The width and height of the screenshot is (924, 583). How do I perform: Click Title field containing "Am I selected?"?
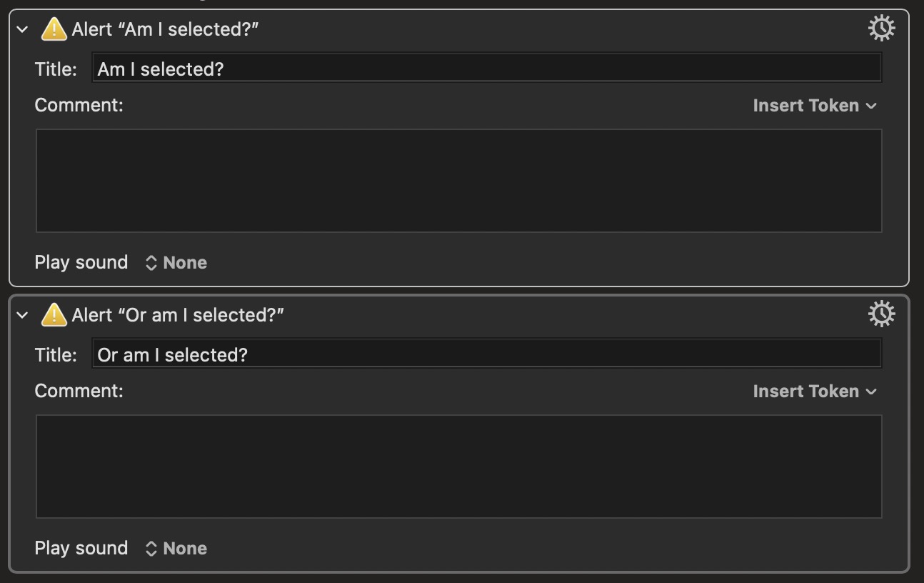[x=487, y=69]
